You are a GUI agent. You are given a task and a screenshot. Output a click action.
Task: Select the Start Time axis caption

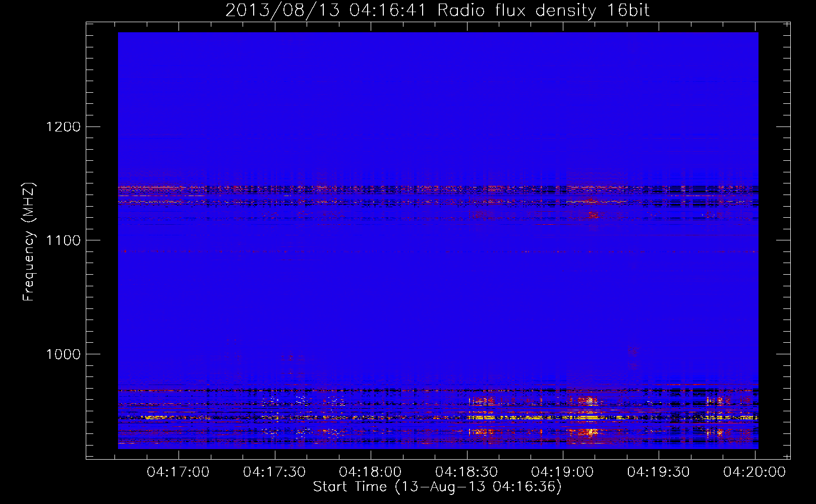437,487
